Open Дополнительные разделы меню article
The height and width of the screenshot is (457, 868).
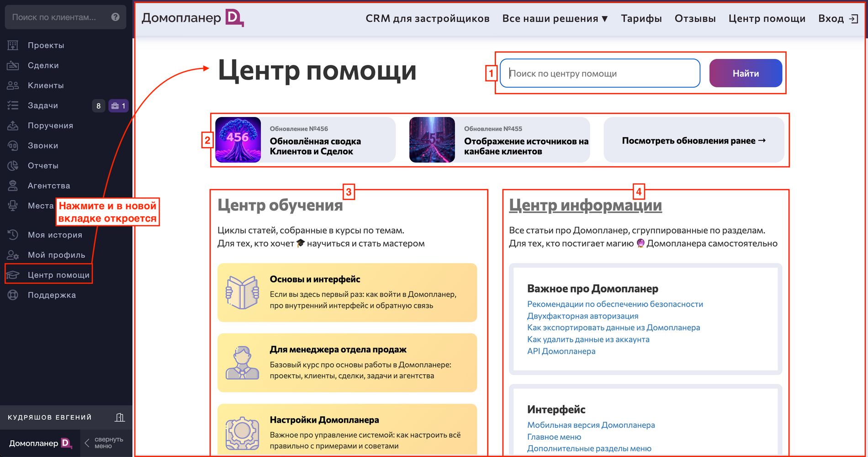point(589,449)
